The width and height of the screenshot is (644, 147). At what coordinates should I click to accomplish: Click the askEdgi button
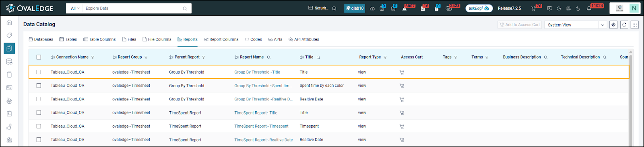tap(479, 8)
